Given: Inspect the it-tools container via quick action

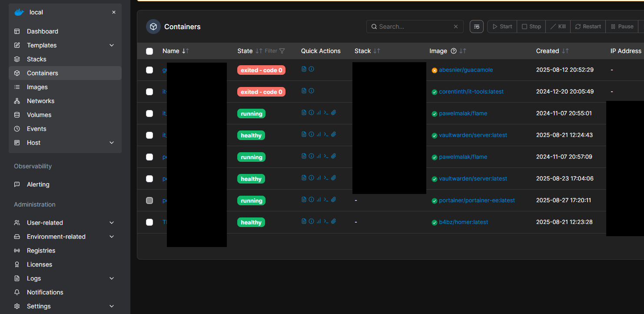Looking at the screenshot, I should 311,91.
